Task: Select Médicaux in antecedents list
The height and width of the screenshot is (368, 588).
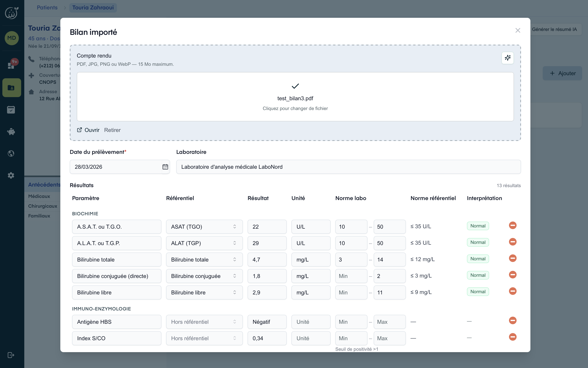Action: (x=39, y=196)
